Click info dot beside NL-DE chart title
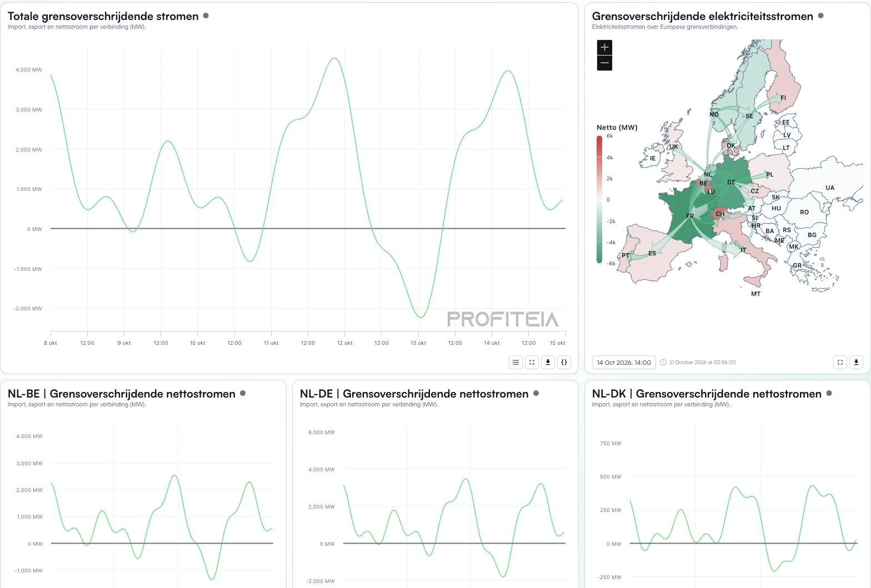Image resolution: width=871 pixels, height=588 pixels. [536, 393]
